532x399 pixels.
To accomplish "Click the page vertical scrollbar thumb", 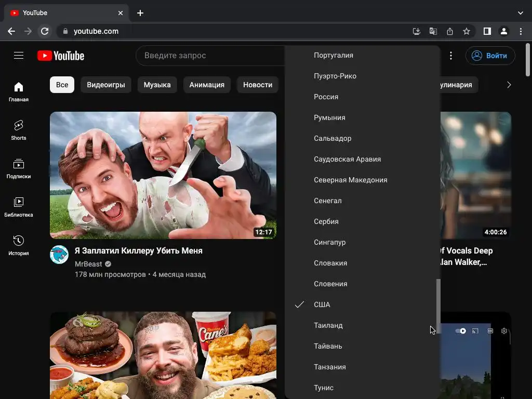I will 528,60.
